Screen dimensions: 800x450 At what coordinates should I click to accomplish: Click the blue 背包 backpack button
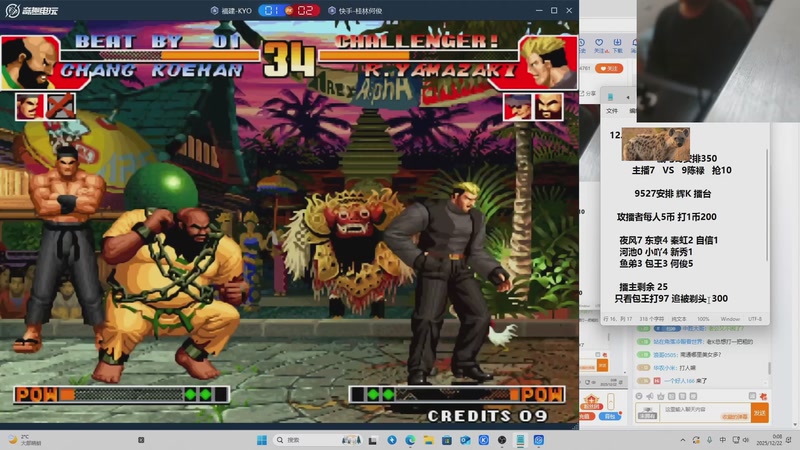[x=609, y=416]
